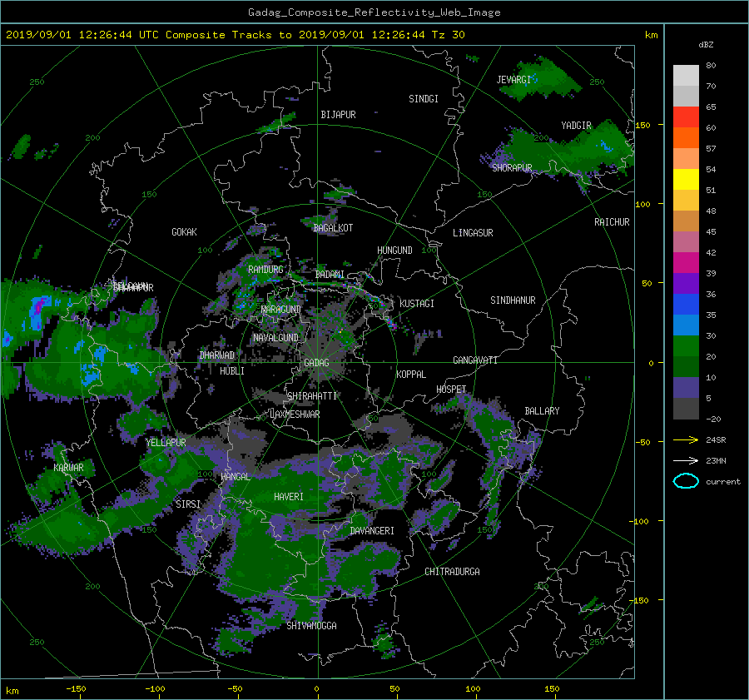This screenshot has height=700, width=749.
Task: Click the yellow 24SR arrow legend icon
Action: click(686, 439)
